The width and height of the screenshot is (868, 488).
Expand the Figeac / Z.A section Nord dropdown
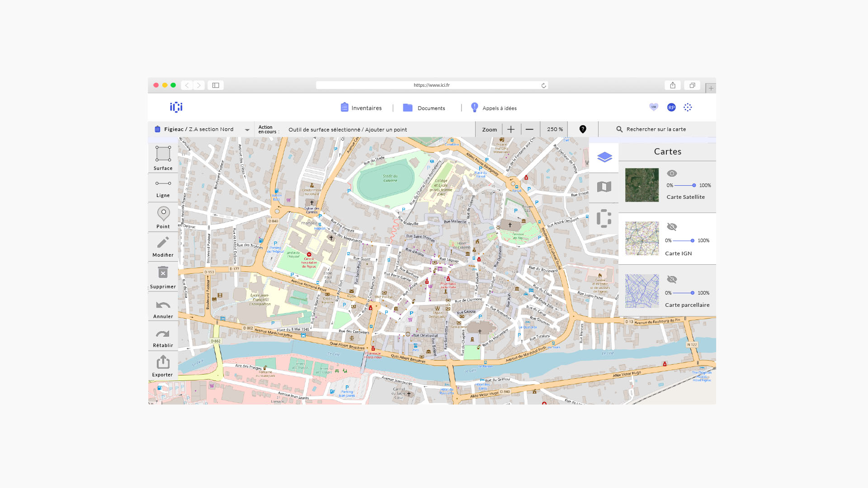pyautogui.click(x=247, y=130)
